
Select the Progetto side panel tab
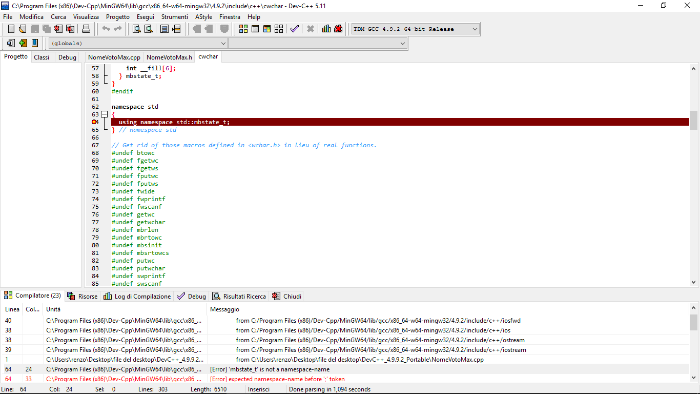click(x=16, y=57)
